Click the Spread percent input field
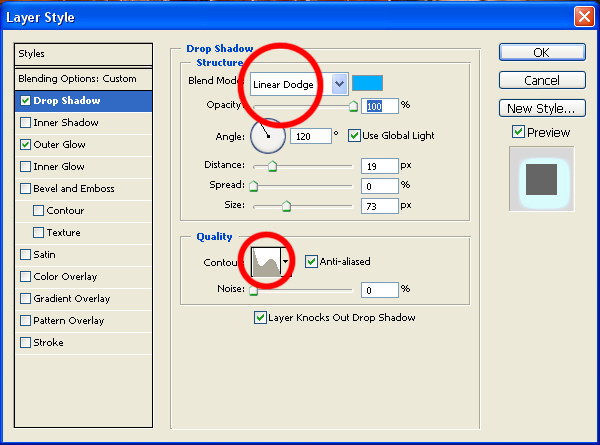 (380, 186)
